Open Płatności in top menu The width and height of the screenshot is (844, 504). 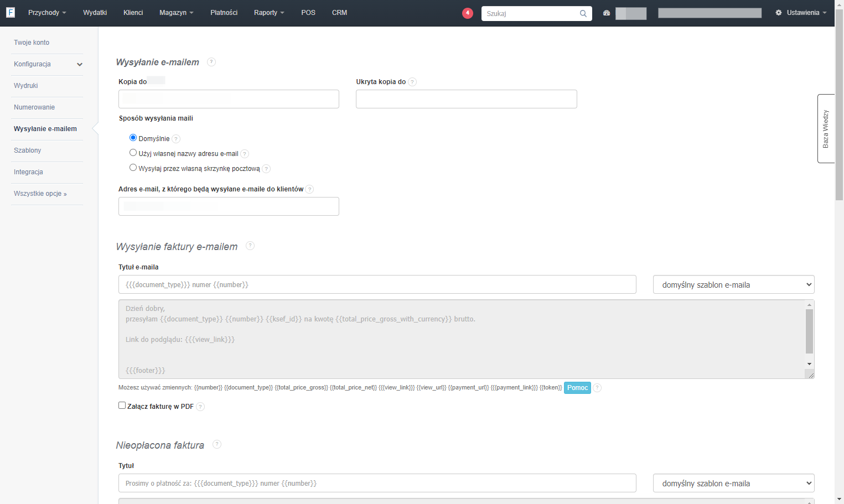point(224,13)
